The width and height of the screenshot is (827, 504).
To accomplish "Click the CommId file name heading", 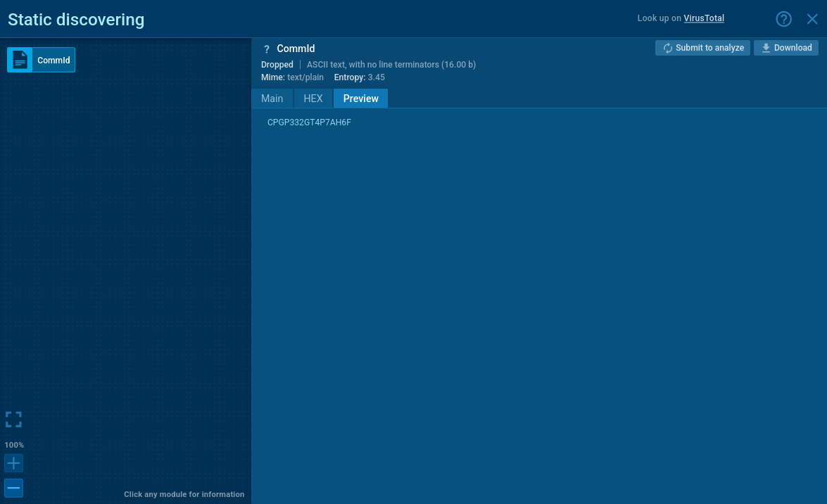I will (296, 49).
